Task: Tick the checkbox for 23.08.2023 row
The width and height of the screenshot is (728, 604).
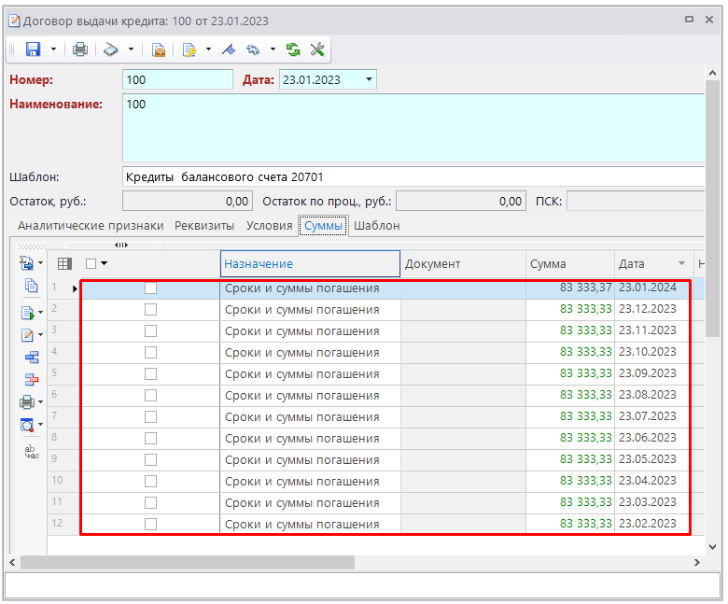Action: tap(151, 395)
